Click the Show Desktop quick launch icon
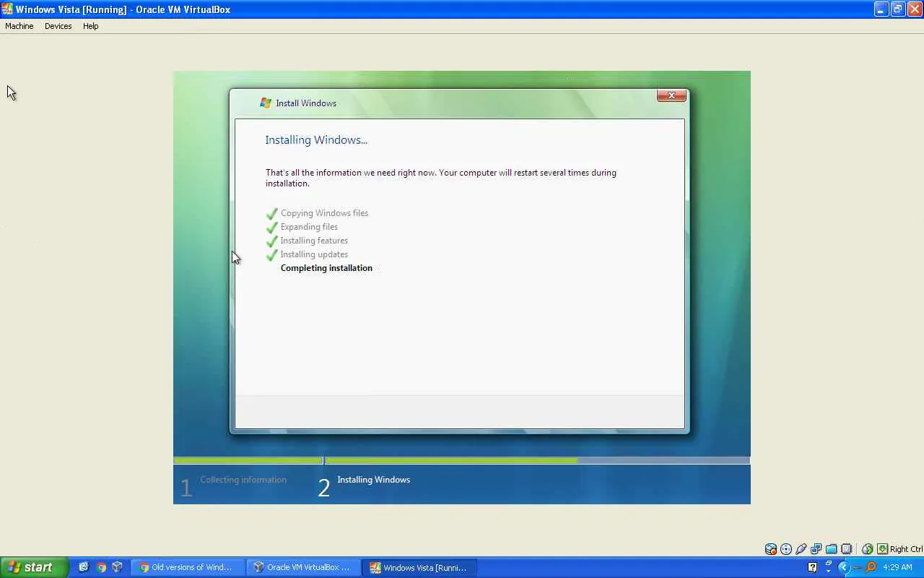Viewport: 924px width, 578px height. point(84,567)
